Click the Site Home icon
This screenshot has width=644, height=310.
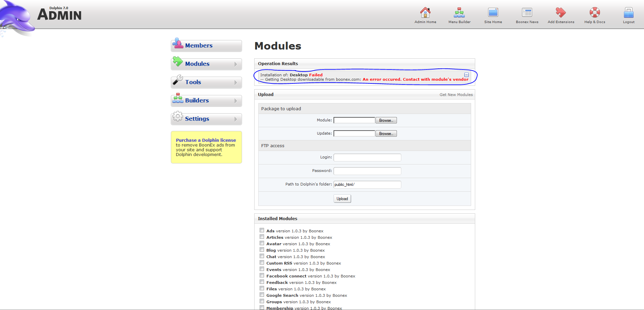(x=493, y=13)
